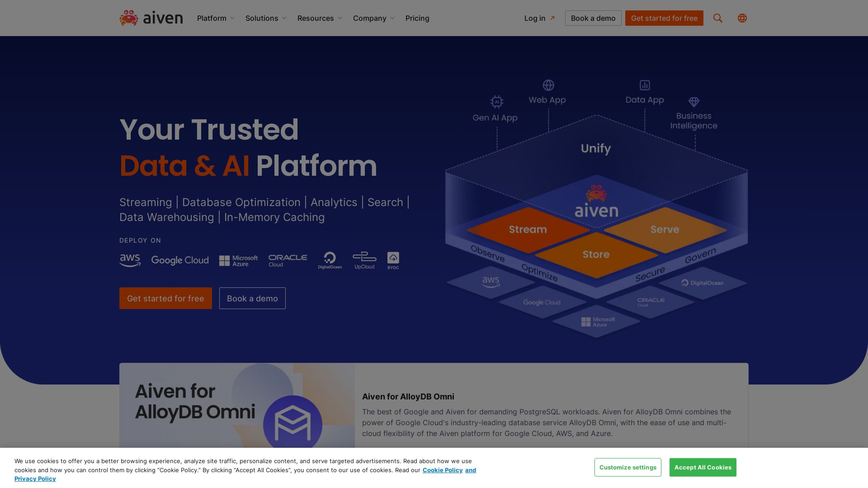The image size is (868, 488).
Task: Click the Aiven crab logo in header
Action: coord(129,18)
